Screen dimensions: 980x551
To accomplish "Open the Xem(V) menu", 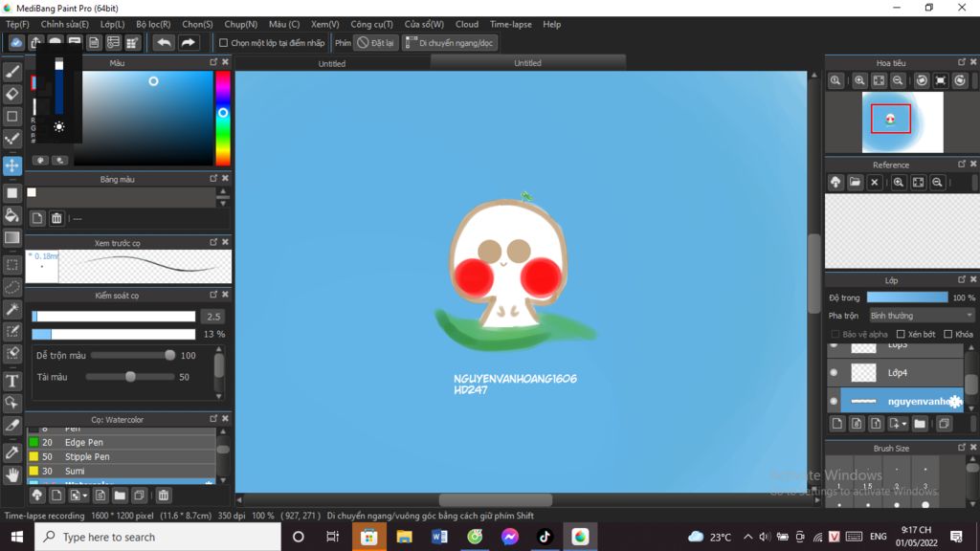I will pos(325,24).
